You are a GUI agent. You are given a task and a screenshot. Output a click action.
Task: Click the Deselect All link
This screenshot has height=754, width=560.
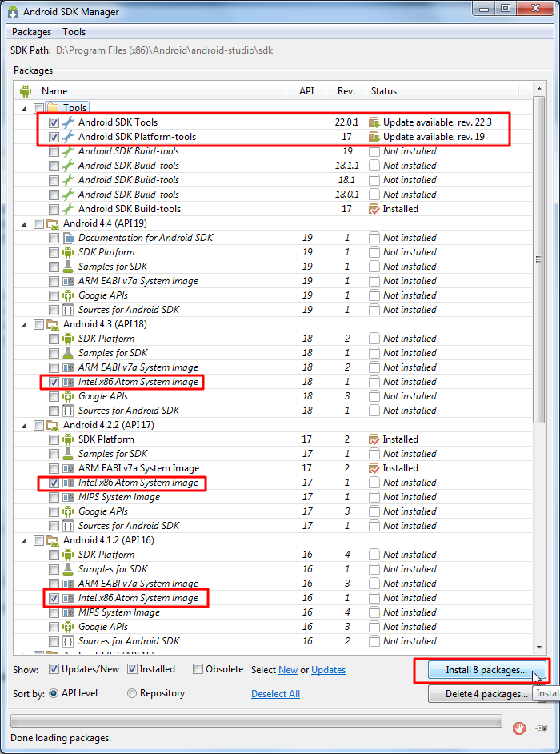click(x=275, y=693)
